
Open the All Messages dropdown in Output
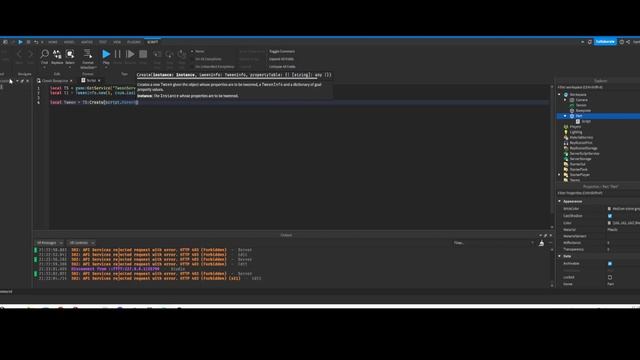(x=49, y=243)
